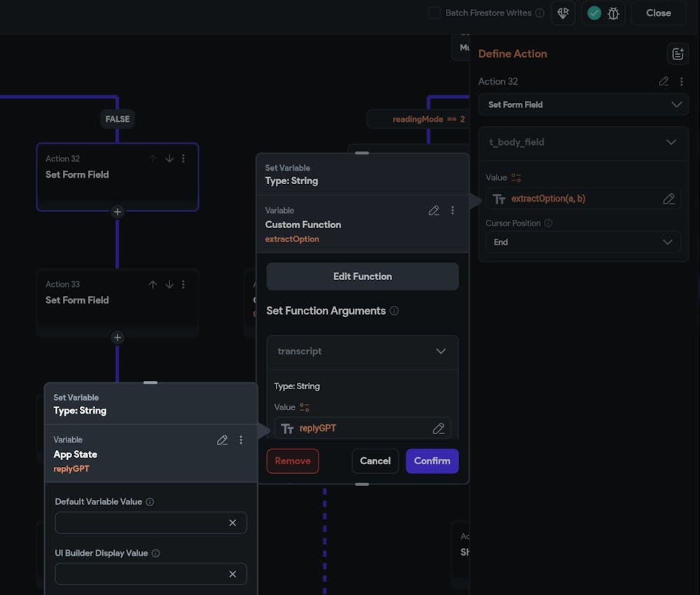Open App State variable options menu
The height and width of the screenshot is (595, 700).
pos(241,440)
